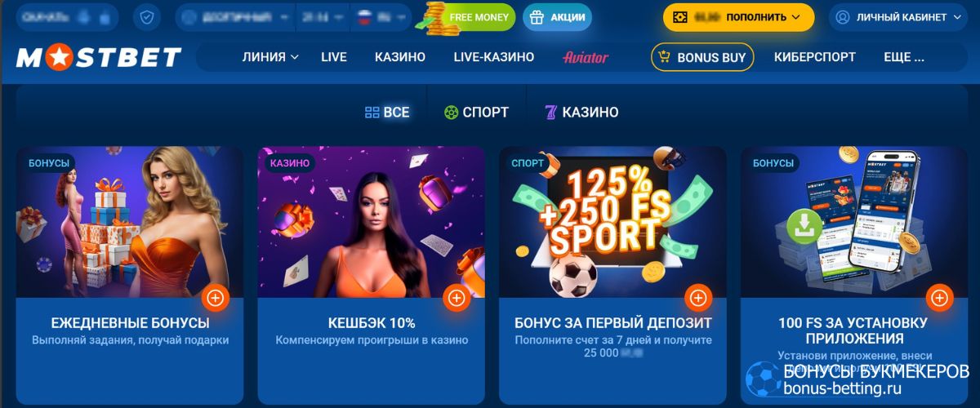Open the 125% + 250 FS Sport banner
Viewport: 980px width, 408px height.
click(612, 222)
